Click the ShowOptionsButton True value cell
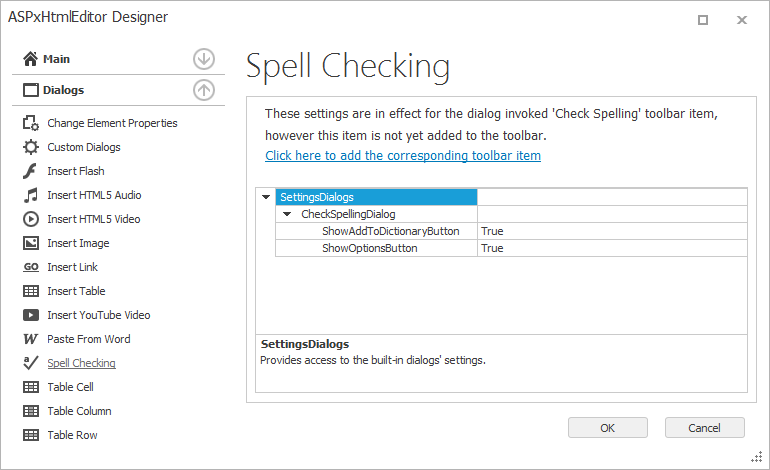The width and height of the screenshot is (770, 470). coord(612,249)
